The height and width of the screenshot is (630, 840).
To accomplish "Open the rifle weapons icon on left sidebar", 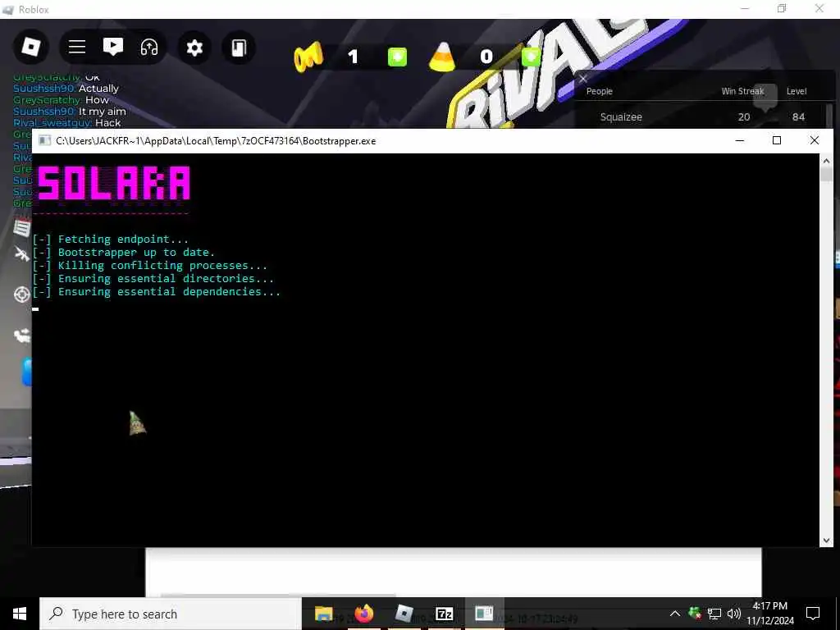I will (22, 254).
